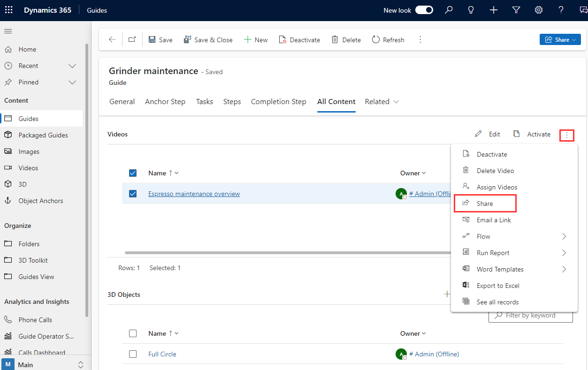Open the filter icon in the top navigation bar
588x370 pixels.
(x=516, y=10)
